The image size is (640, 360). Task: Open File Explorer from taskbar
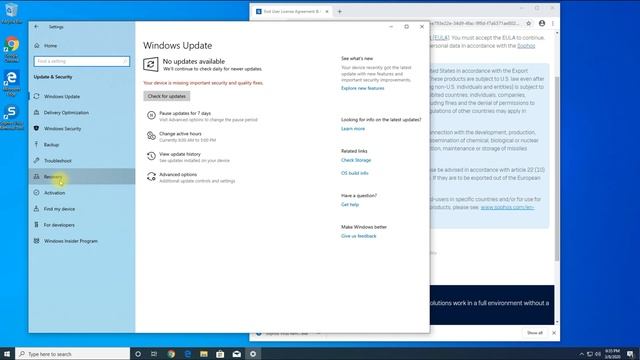pyautogui.click(x=204, y=354)
